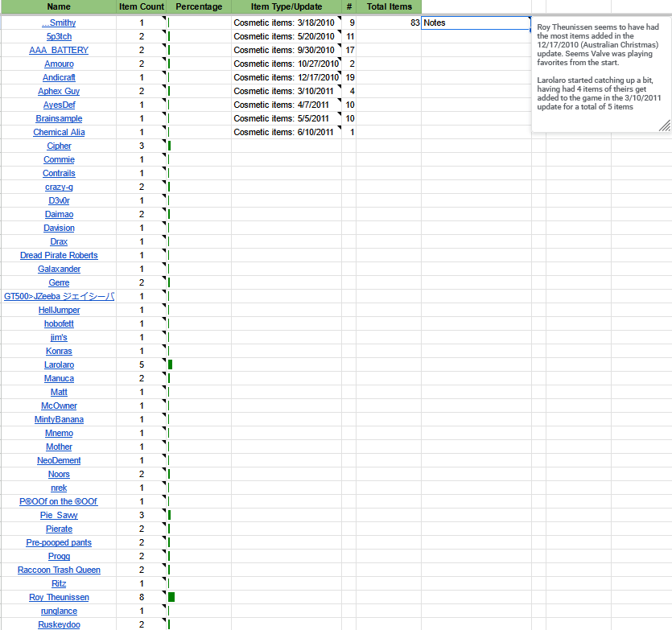Click inside the Roy Theunissen comment note text
The height and width of the screenshot is (630, 672).
598,67
